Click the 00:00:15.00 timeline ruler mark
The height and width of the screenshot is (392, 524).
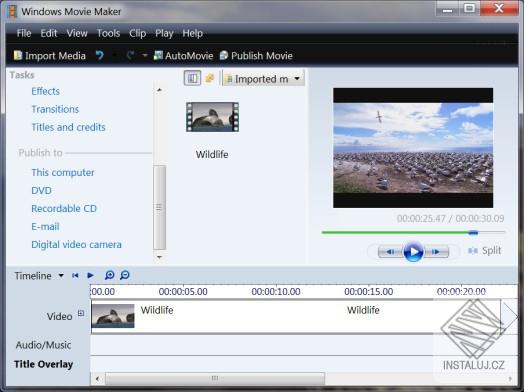369,291
